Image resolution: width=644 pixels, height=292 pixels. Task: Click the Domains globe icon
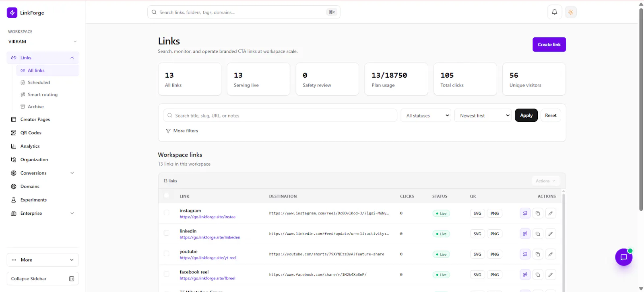(x=14, y=187)
